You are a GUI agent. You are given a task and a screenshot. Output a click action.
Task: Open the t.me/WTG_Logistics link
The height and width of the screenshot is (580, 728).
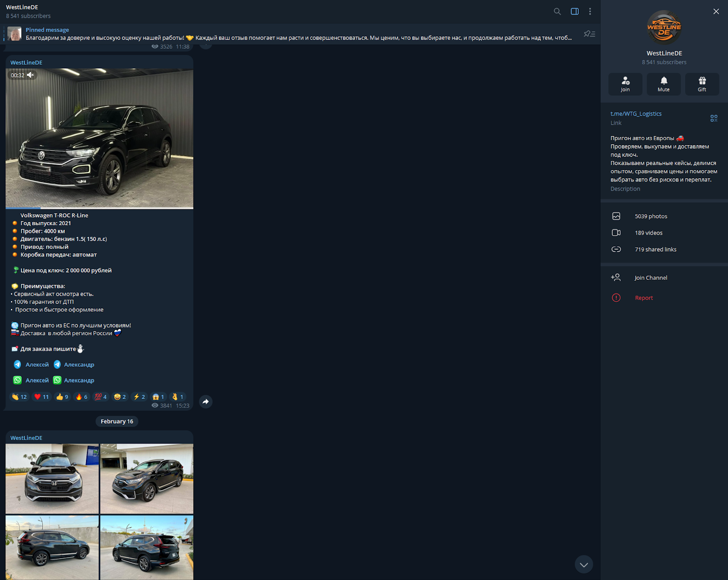pos(636,114)
